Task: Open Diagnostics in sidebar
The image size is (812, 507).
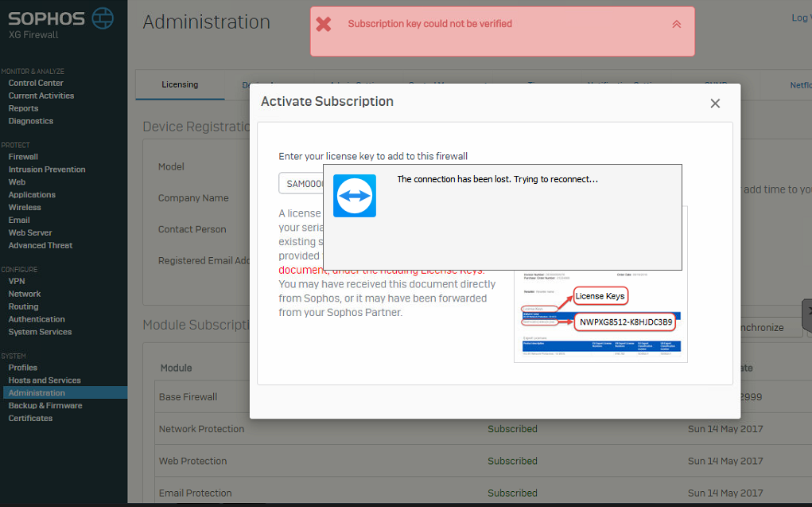Action: click(x=30, y=121)
